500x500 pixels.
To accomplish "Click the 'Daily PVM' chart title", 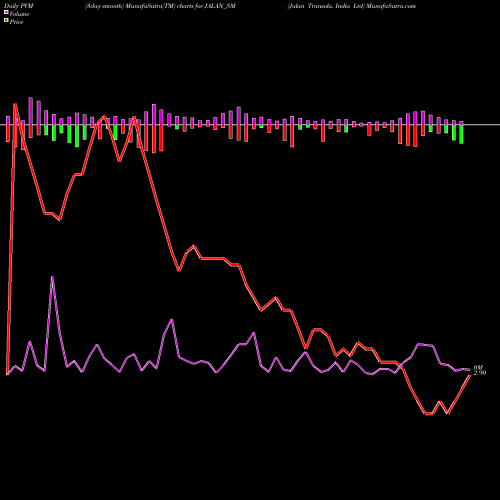I will click(x=19, y=6).
